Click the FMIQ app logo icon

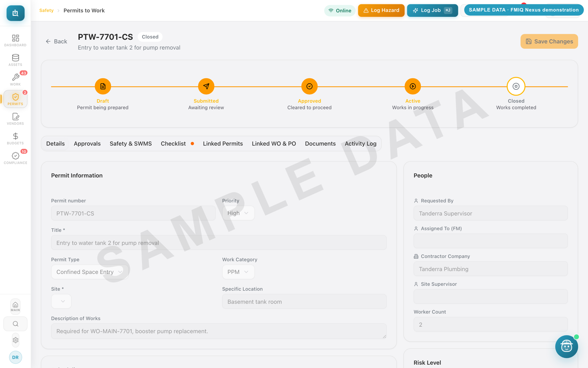coord(15,13)
